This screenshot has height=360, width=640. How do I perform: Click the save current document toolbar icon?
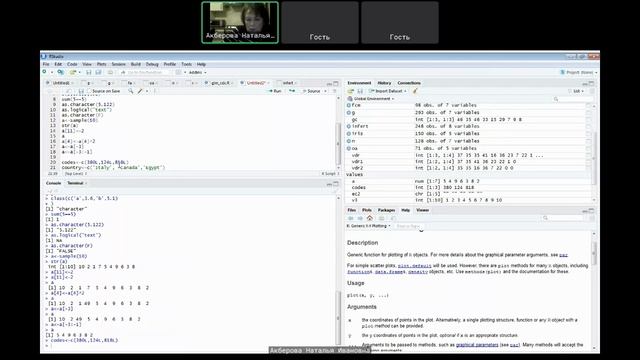click(x=89, y=72)
